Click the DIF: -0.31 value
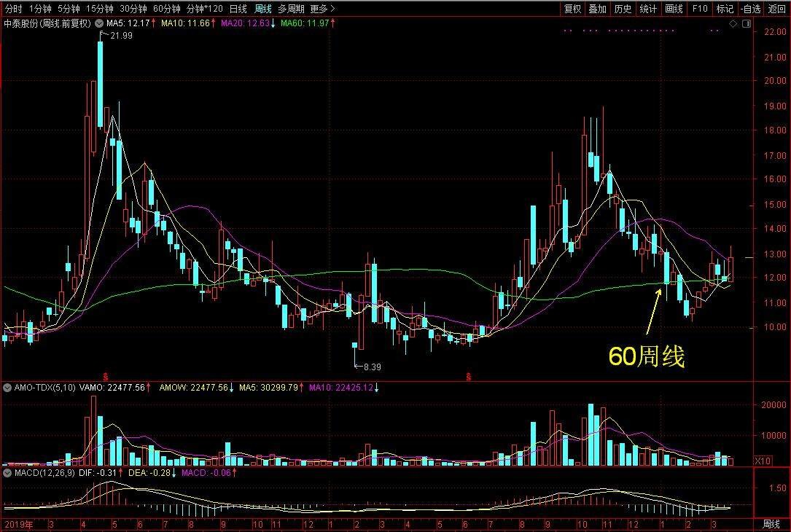Image resolution: width=791 pixels, height=532 pixels. point(98,473)
